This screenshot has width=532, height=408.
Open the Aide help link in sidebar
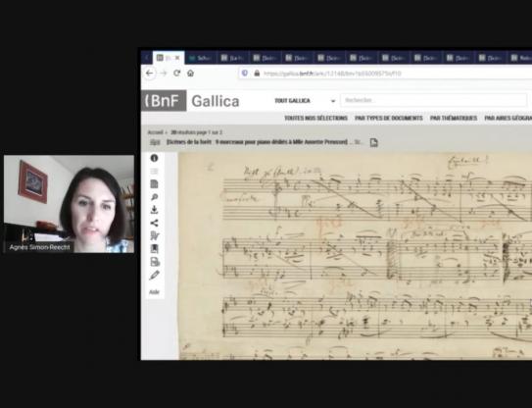tap(154, 292)
